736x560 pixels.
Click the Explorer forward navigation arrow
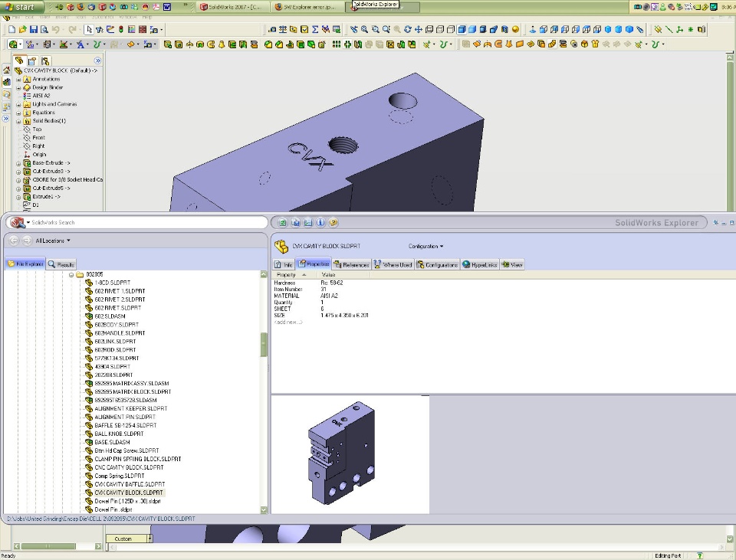pos(27,241)
